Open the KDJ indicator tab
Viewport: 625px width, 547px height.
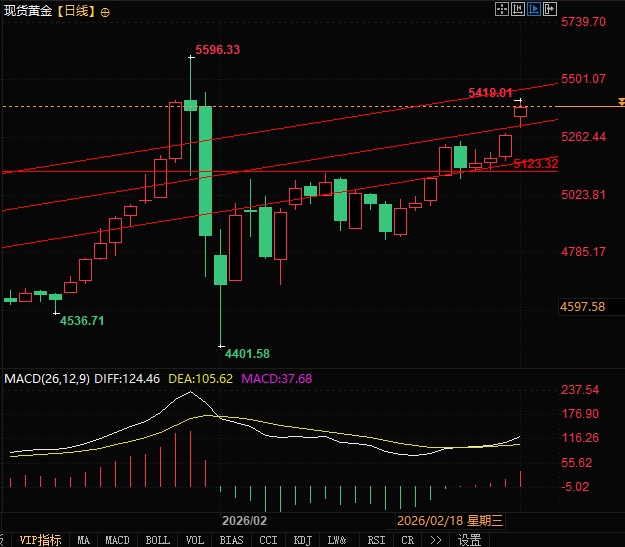click(x=303, y=540)
